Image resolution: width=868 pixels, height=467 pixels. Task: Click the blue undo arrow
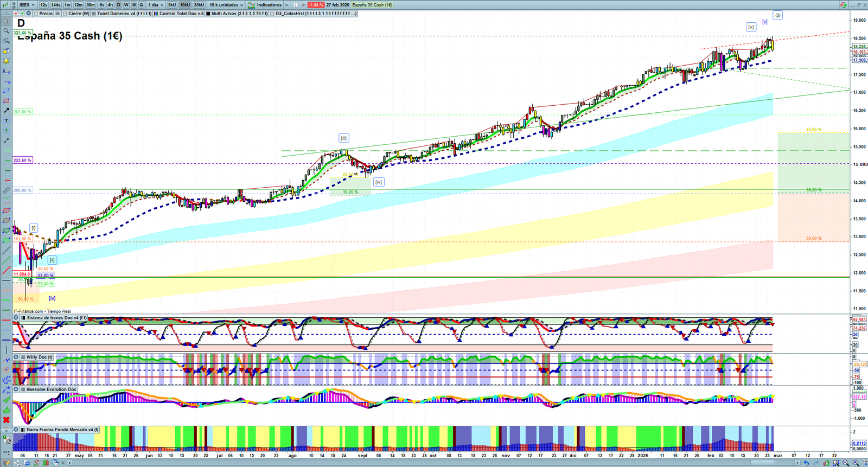(x=807, y=463)
